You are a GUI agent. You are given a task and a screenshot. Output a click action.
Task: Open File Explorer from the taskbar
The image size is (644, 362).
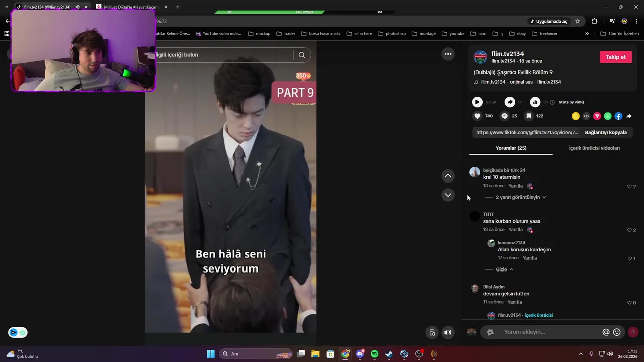pos(315,354)
